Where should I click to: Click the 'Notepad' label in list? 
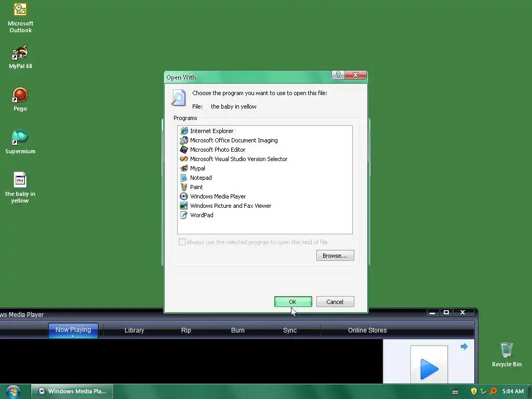point(201,178)
